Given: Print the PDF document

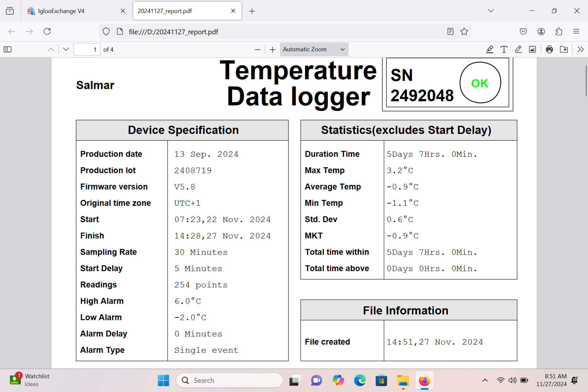Looking at the screenshot, I should point(549,49).
